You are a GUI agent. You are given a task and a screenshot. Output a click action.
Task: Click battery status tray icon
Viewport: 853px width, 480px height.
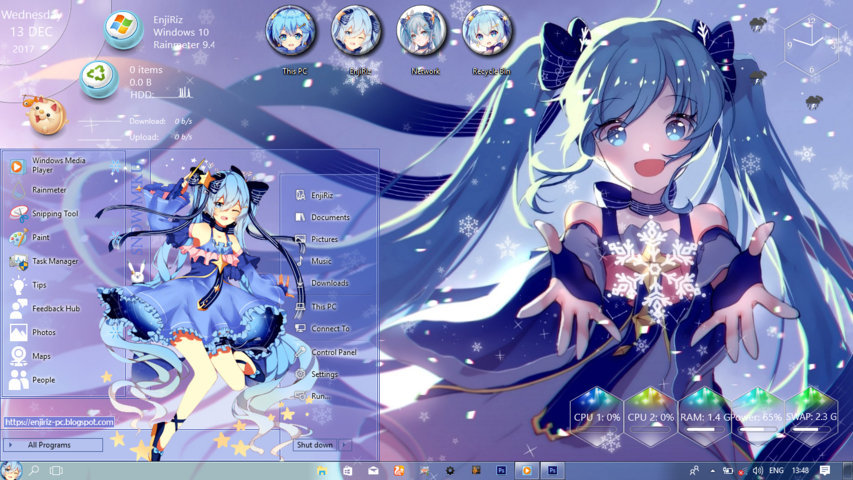tap(728, 471)
